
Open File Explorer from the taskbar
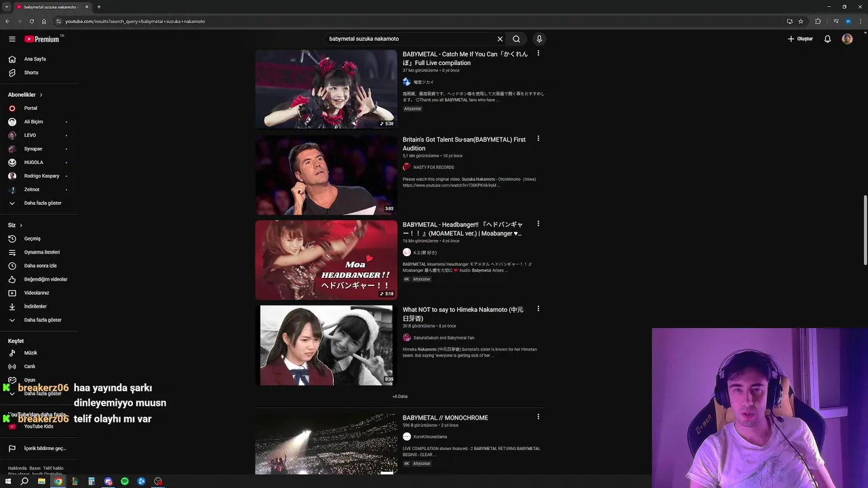coord(41,481)
